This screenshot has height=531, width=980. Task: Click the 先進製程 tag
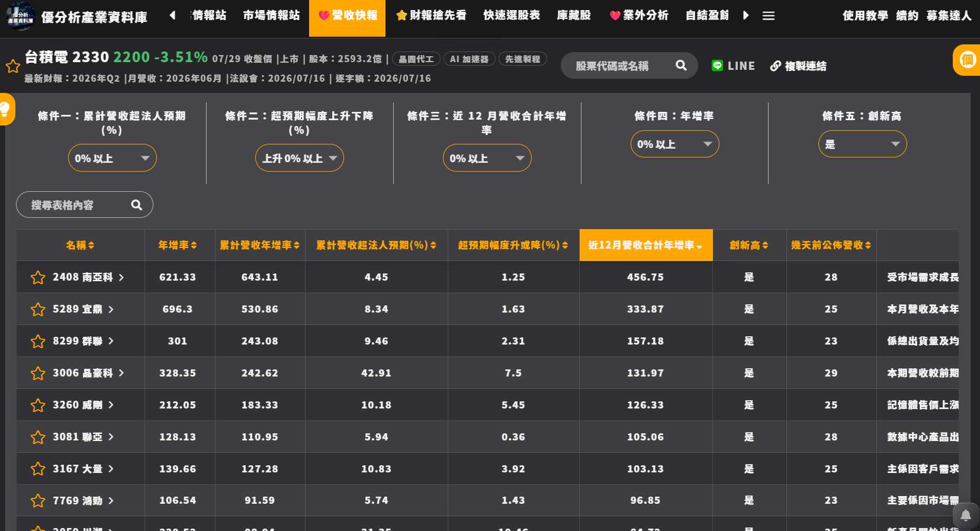click(x=522, y=59)
